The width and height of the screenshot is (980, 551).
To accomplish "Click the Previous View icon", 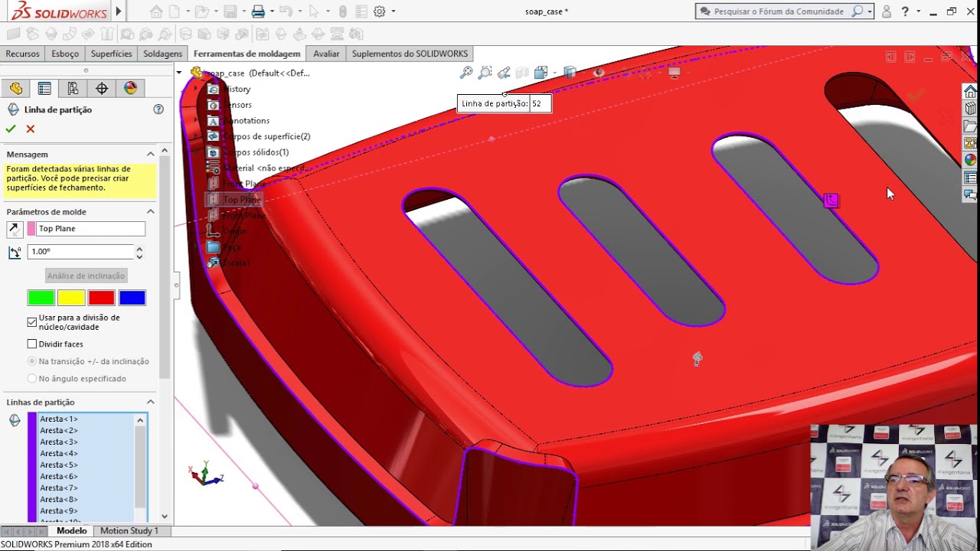I will pyautogui.click(x=503, y=73).
